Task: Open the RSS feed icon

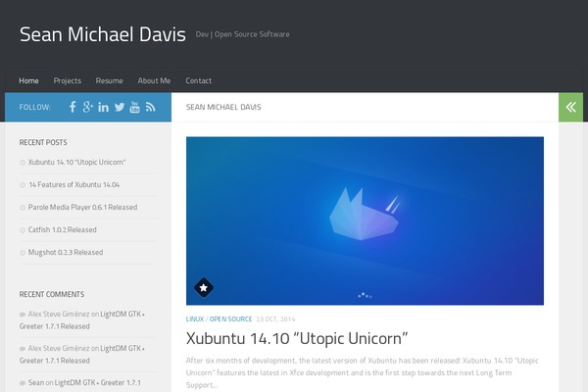Action: [x=150, y=107]
